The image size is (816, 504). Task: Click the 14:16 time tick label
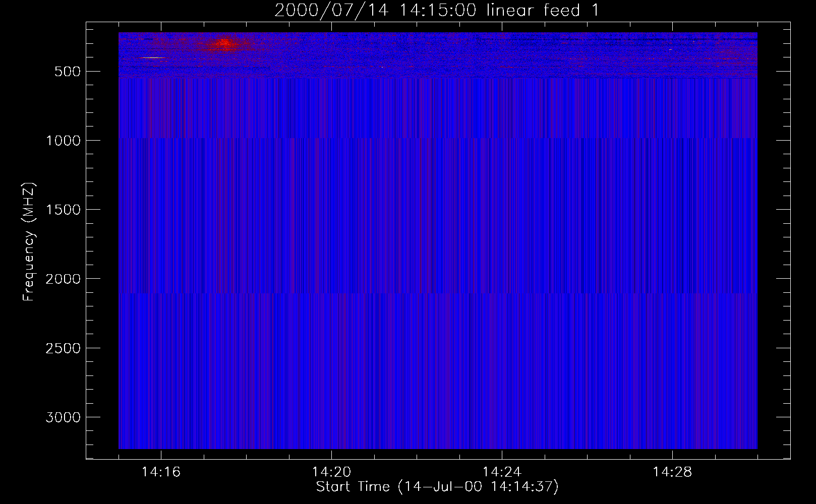click(161, 472)
